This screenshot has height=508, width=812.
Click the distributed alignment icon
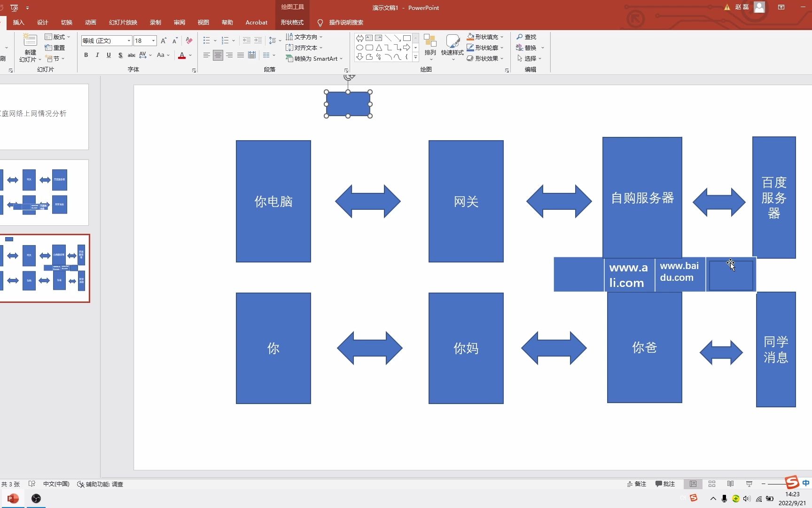coord(252,55)
